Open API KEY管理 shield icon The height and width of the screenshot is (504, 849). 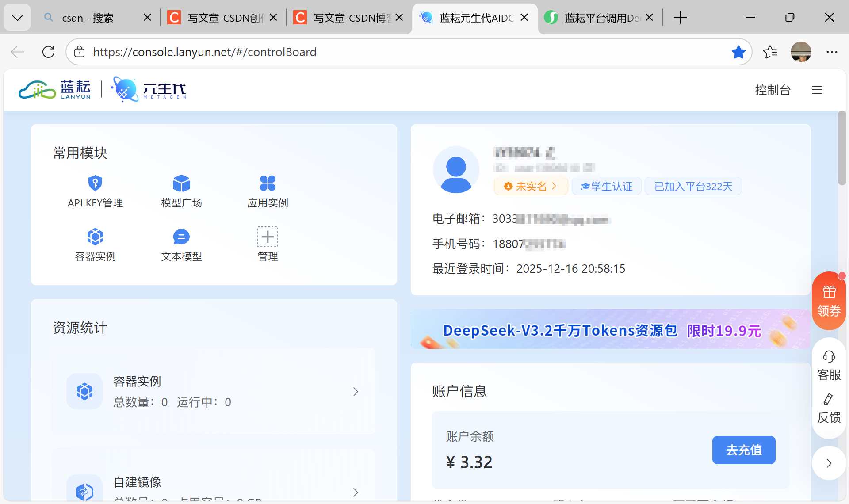click(x=95, y=183)
